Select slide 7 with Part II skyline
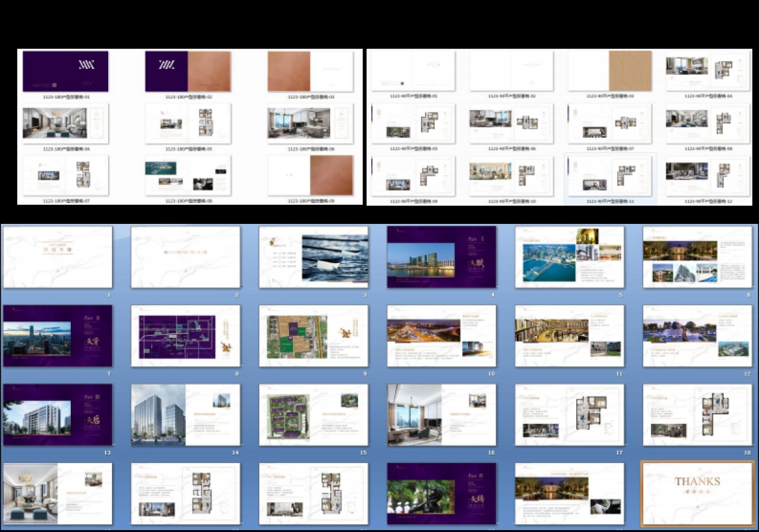 58,336
